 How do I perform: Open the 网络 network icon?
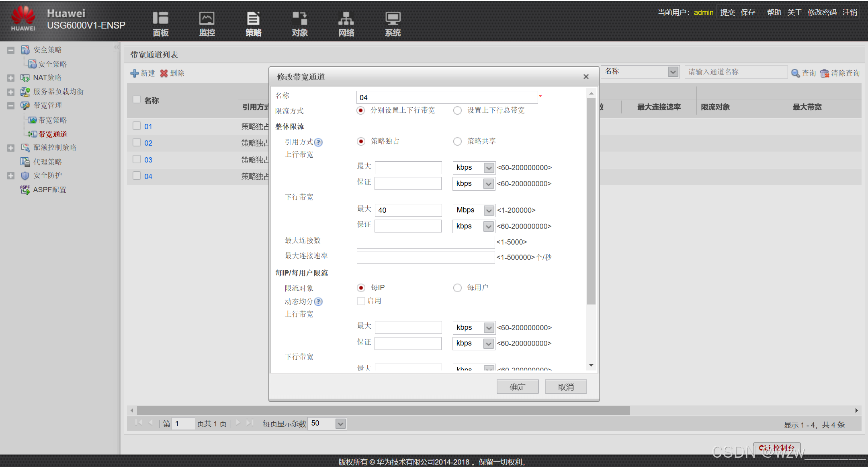coord(346,19)
